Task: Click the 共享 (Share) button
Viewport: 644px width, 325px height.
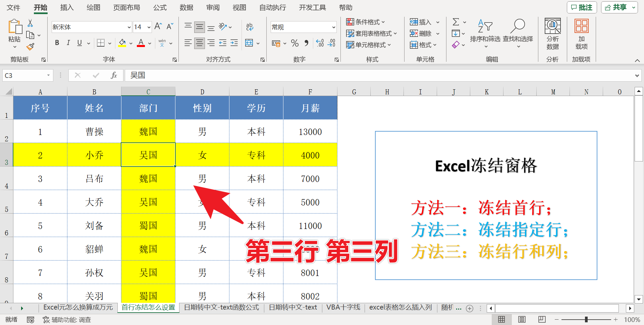Action: [x=619, y=7]
